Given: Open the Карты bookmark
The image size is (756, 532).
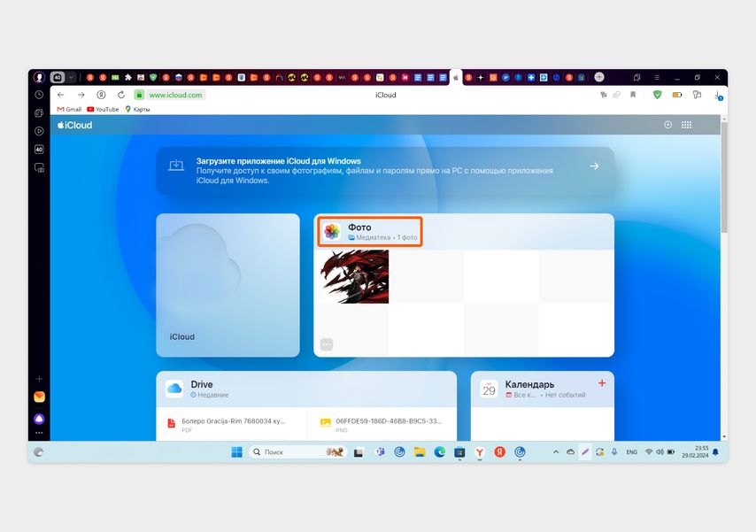Looking at the screenshot, I should (137, 110).
